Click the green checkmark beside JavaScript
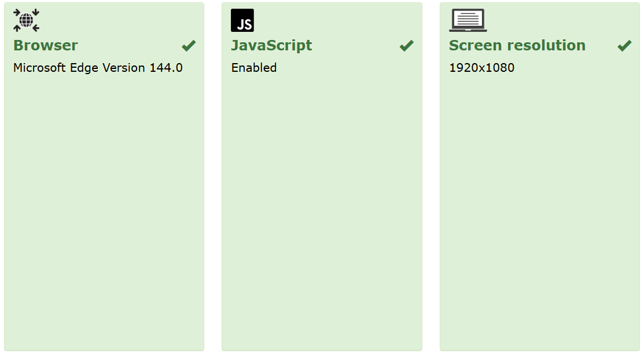This screenshot has width=644, height=355. 407,45
